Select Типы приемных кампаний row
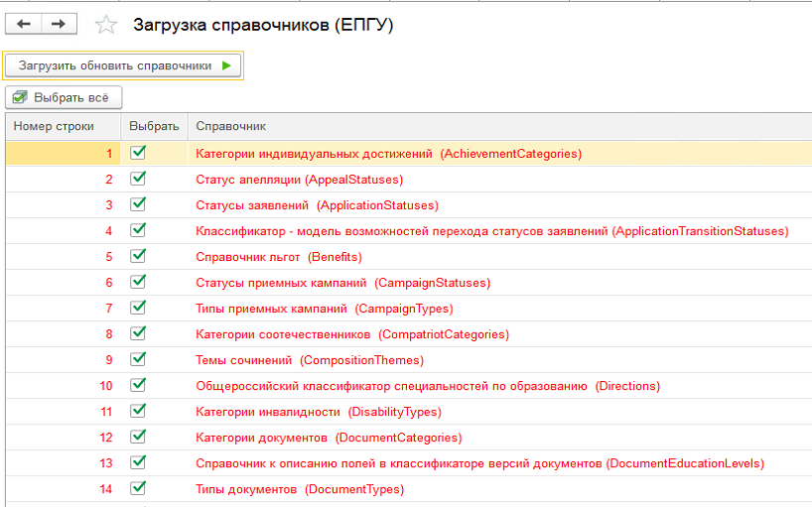This screenshot has width=812, height=507. (325, 309)
